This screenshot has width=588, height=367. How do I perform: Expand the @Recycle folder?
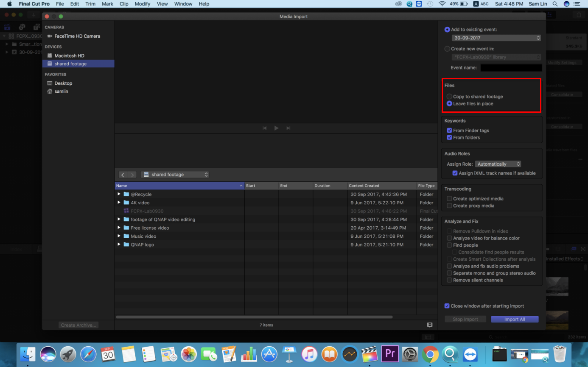119,194
